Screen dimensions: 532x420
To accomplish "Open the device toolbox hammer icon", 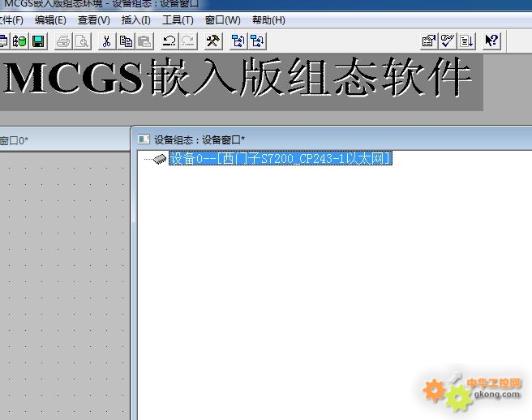I will (213, 41).
